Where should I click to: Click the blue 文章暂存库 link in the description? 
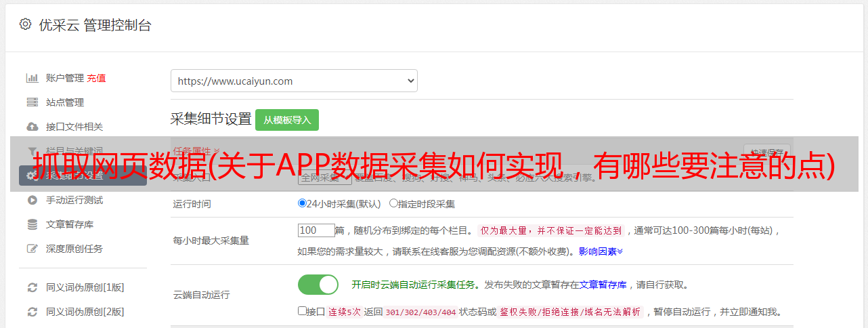click(x=603, y=285)
